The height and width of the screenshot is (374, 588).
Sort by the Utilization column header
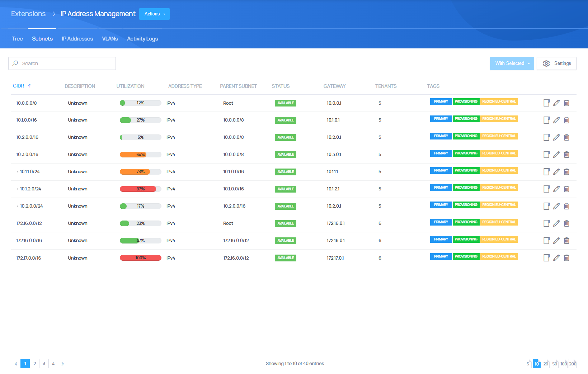point(130,86)
